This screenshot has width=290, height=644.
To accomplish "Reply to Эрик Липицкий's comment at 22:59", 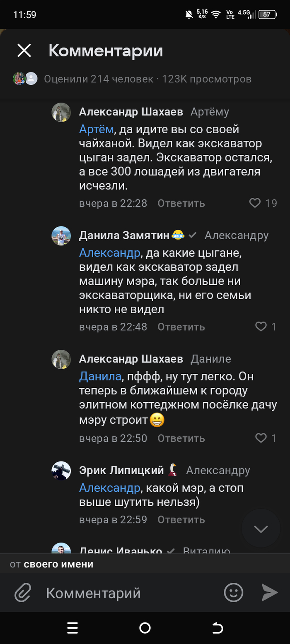I will point(181,519).
